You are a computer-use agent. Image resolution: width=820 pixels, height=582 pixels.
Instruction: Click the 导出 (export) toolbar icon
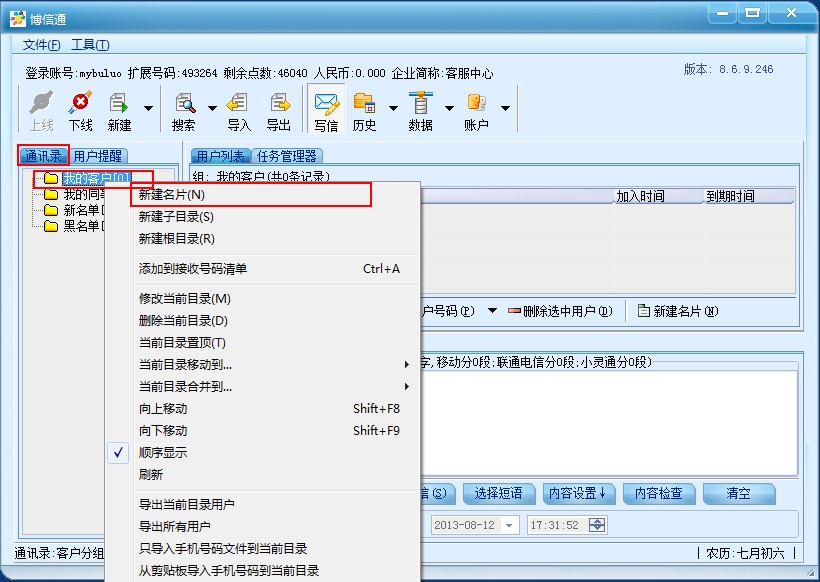(x=278, y=109)
